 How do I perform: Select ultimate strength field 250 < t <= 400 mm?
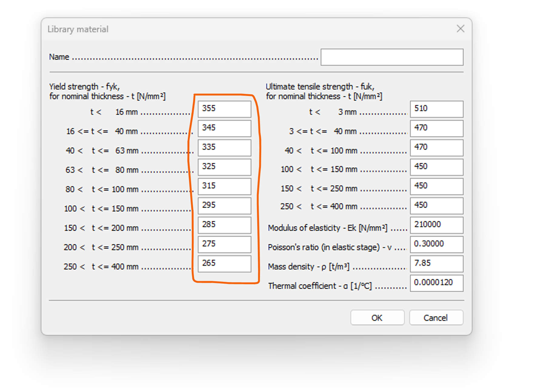coord(437,206)
